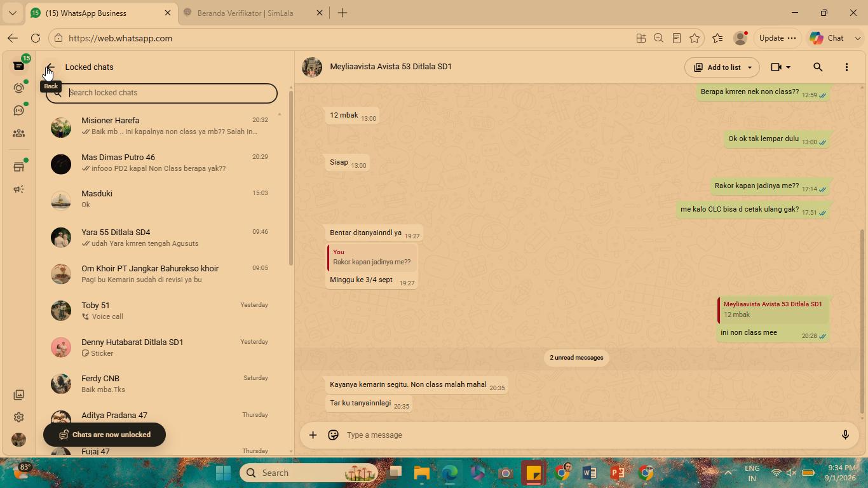Screen dimensions: 868x488
Task: Open Misioner Harefa chat
Action: pos(163,126)
